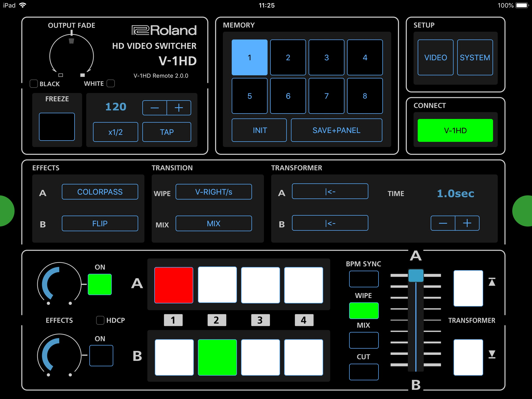The height and width of the screenshot is (399, 532).
Task: Open the V-RIGHT/s wipe pattern selector
Action: click(x=214, y=192)
